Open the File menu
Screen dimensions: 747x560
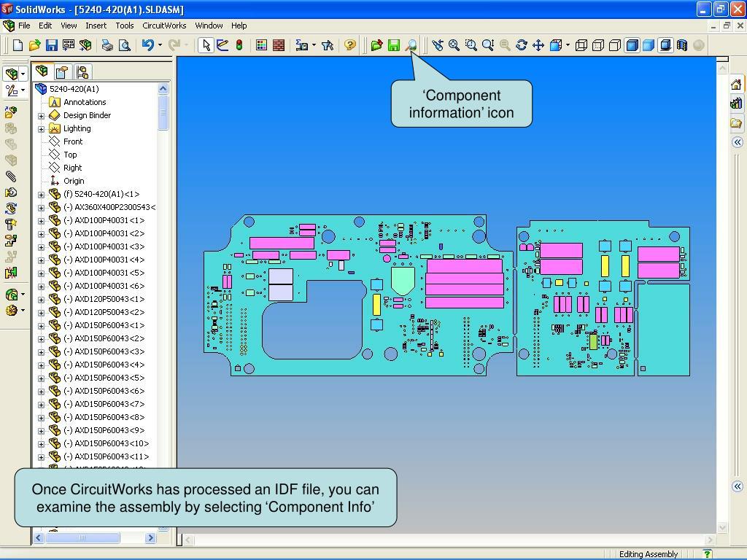[x=24, y=26]
